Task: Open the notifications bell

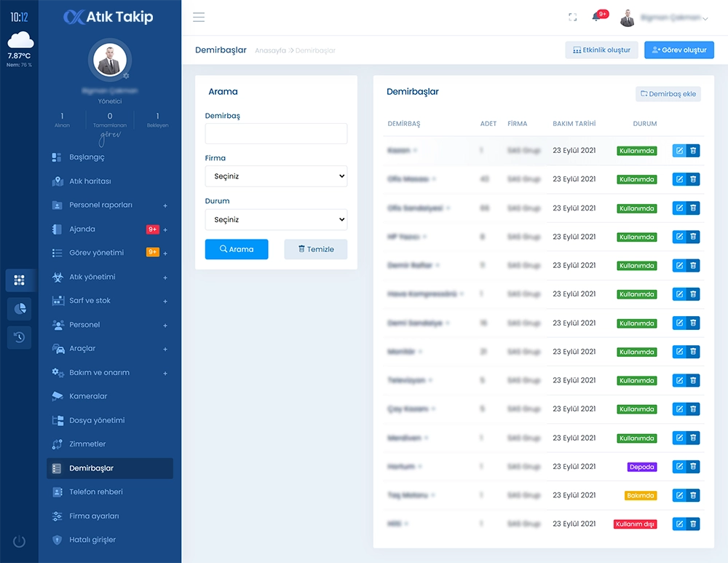Action: click(596, 17)
